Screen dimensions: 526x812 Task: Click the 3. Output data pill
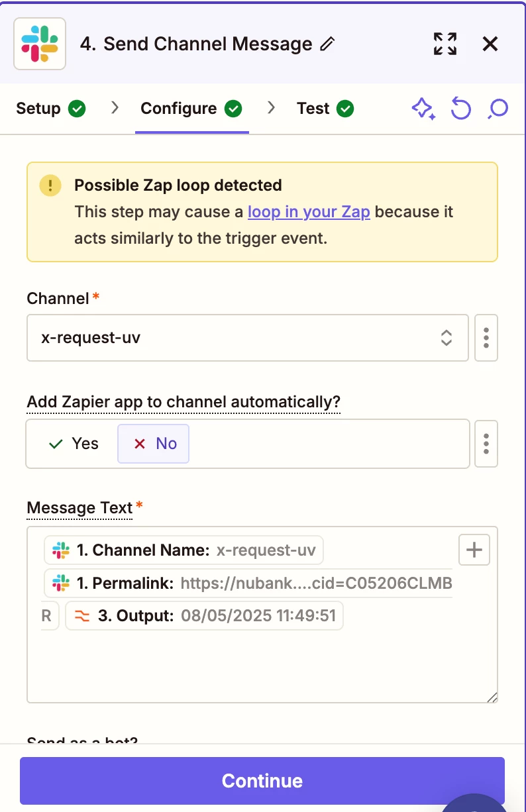click(x=204, y=616)
